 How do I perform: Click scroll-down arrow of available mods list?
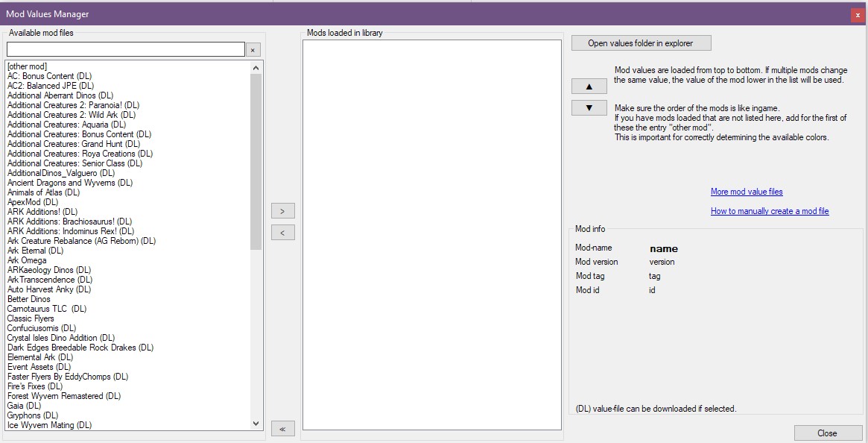point(256,424)
